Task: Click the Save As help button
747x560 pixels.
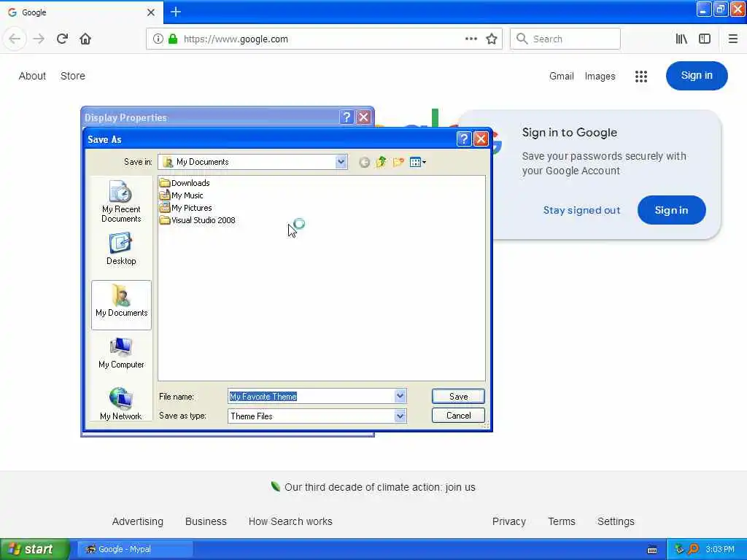Action: tap(463, 139)
